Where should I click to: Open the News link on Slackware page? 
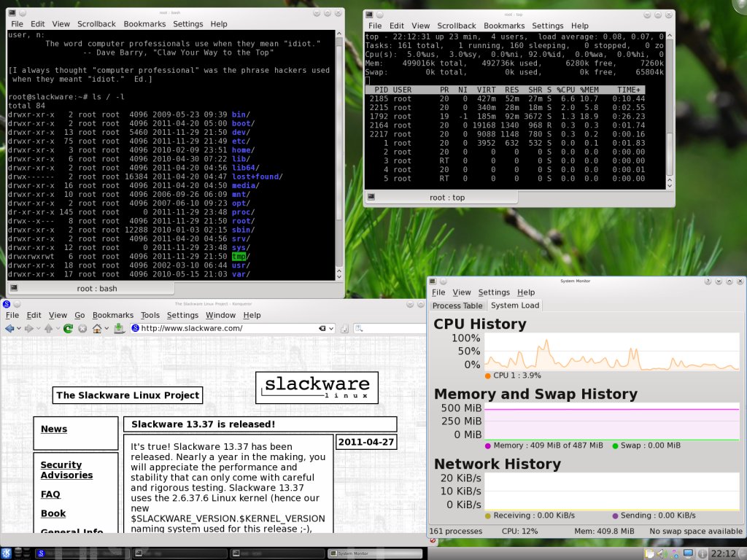[x=54, y=429]
